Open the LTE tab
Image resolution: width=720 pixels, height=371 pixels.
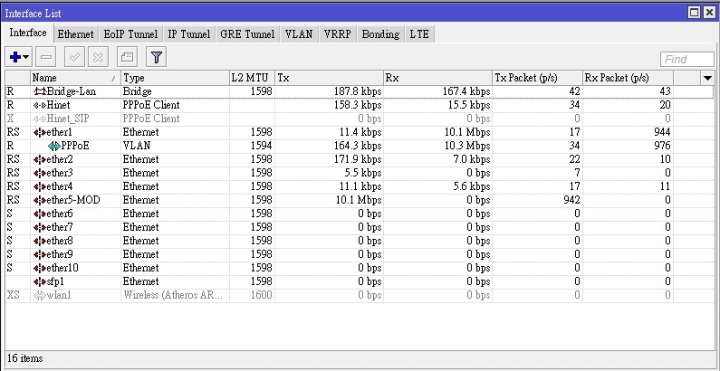(x=419, y=34)
